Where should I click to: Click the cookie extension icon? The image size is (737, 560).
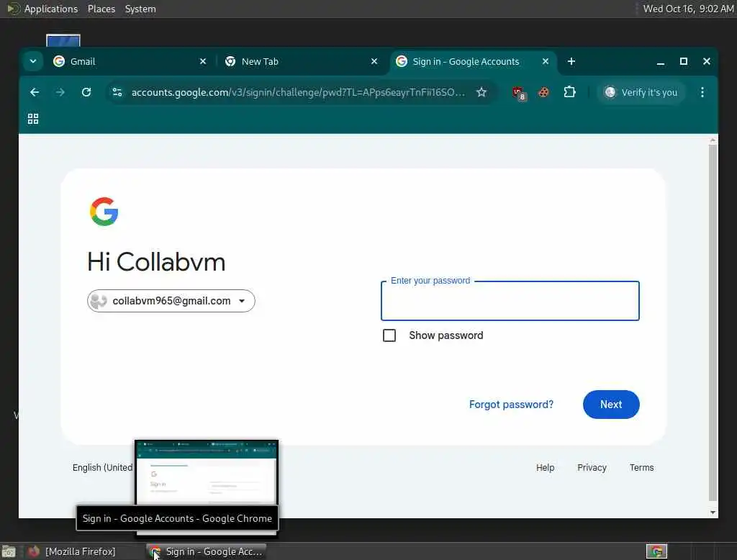[544, 92]
